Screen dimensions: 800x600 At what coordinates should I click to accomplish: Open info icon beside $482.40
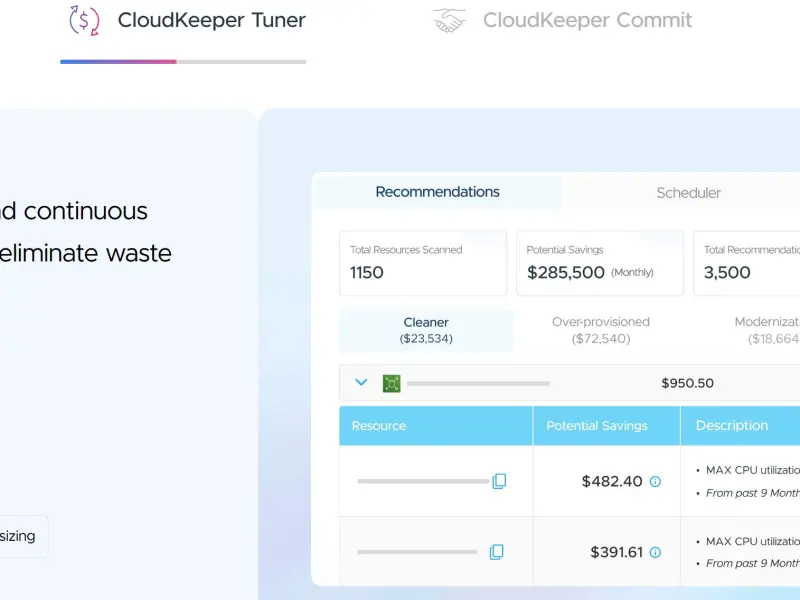655,481
